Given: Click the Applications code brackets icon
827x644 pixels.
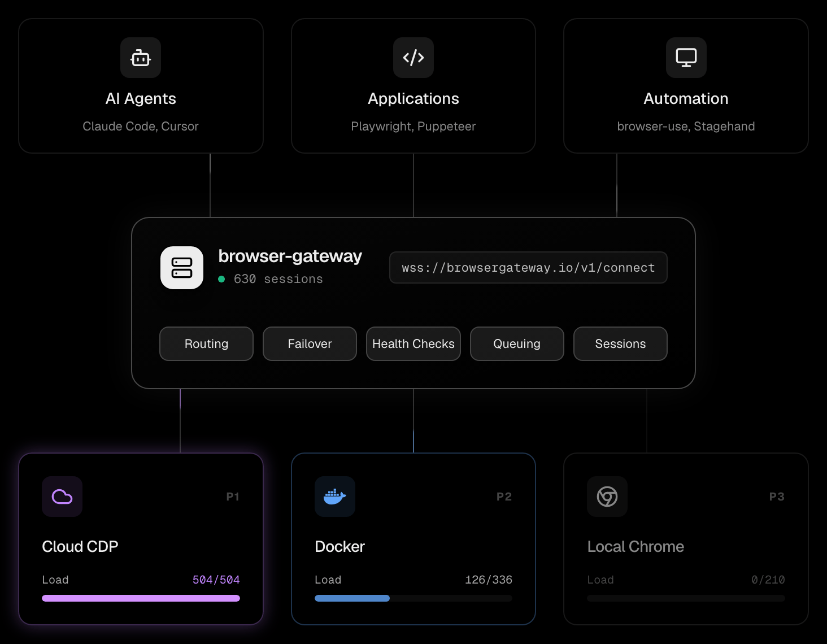Looking at the screenshot, I should click(x=414, y=58).
